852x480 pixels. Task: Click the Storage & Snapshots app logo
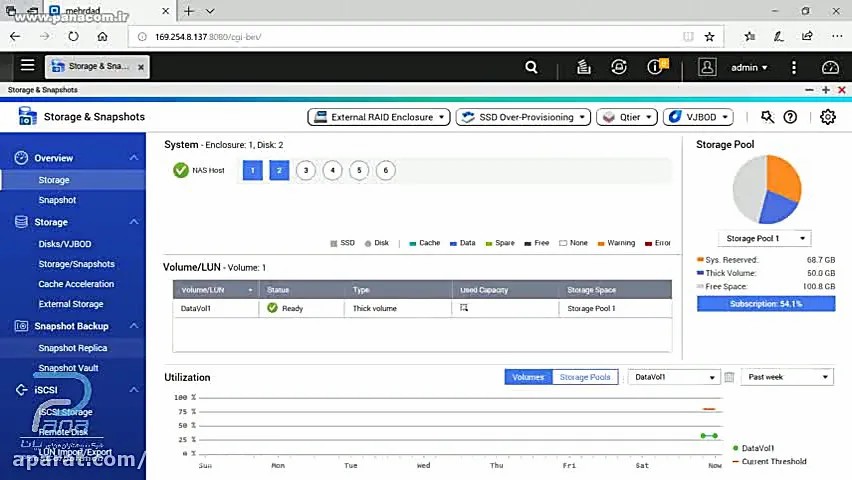(27, 116)
